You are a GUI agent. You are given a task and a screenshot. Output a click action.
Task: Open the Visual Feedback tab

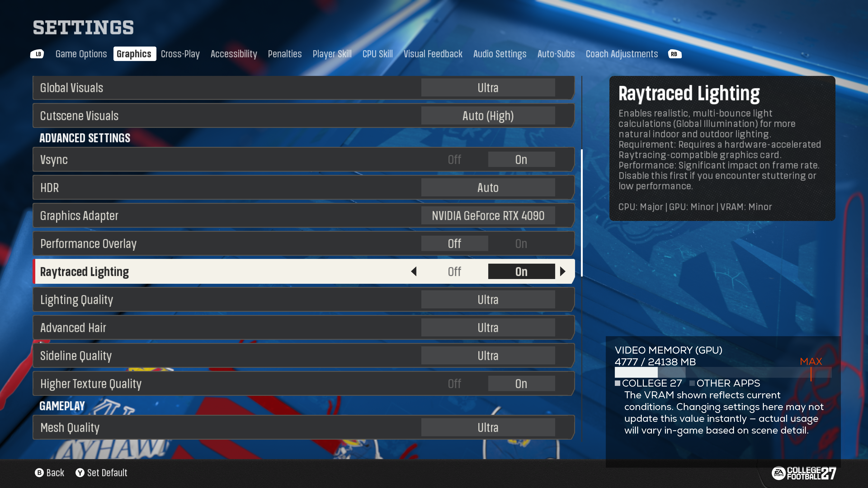(433, 54)
